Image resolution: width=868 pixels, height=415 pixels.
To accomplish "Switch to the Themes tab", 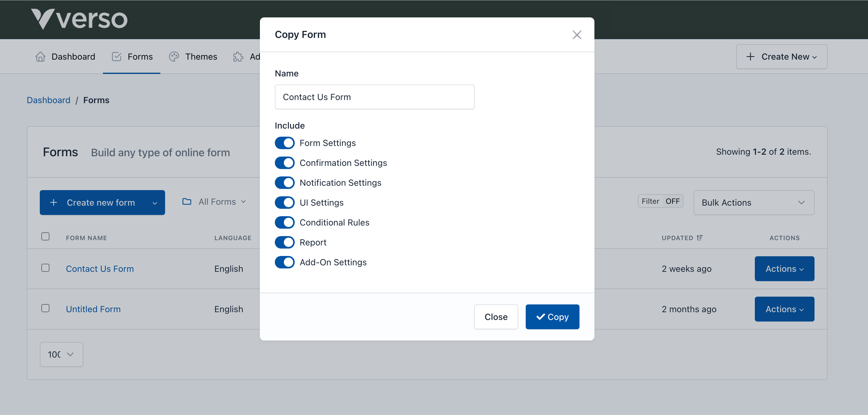I will (201, 56).
